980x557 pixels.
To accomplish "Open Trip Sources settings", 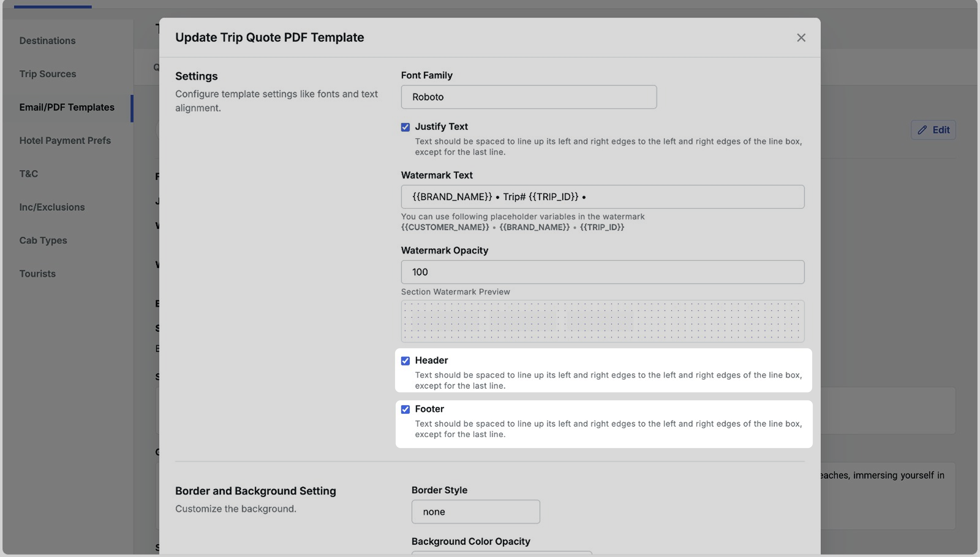I will pos(47,74).
